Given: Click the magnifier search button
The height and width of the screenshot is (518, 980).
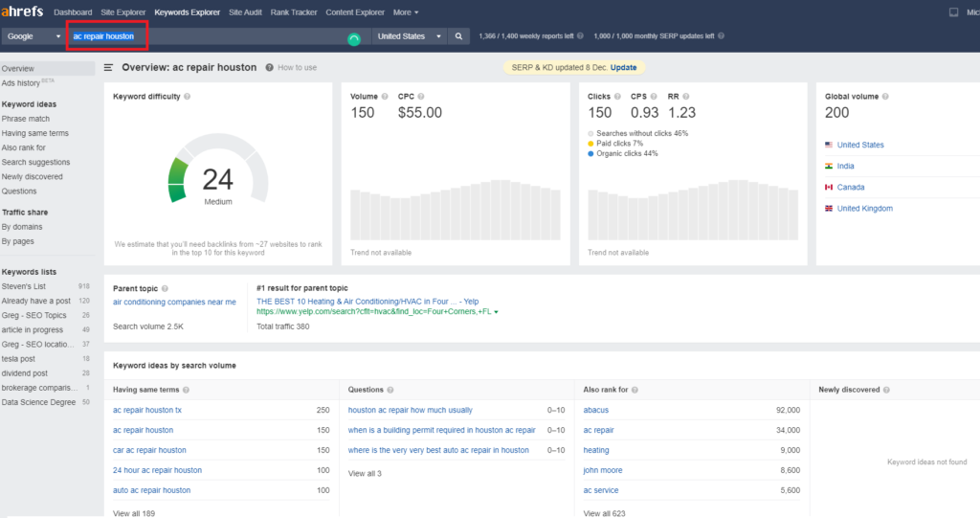Looking at the screenshot, I should [x=458, y=36].
